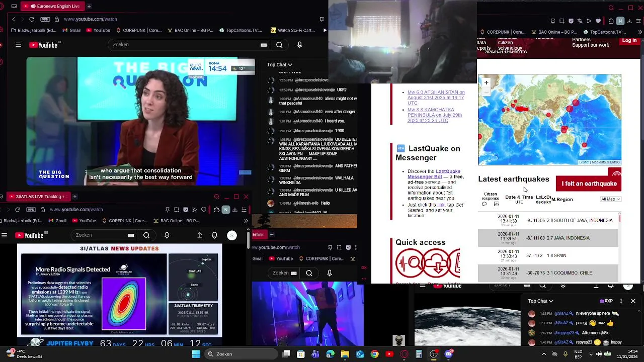Image resolution: width=644 pixels, height=362 pixels.
Task: Open chat options three-dot menu bottom-right
Action: (621, 301)
